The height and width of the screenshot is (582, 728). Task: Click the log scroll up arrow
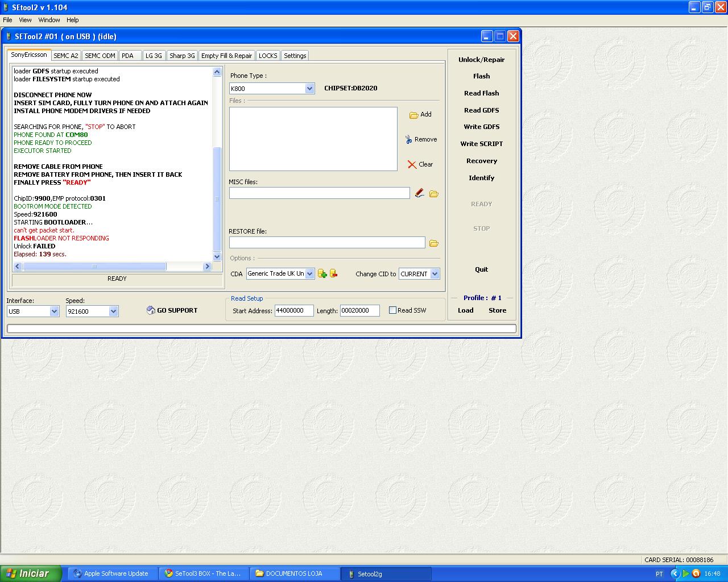(217, 72)
